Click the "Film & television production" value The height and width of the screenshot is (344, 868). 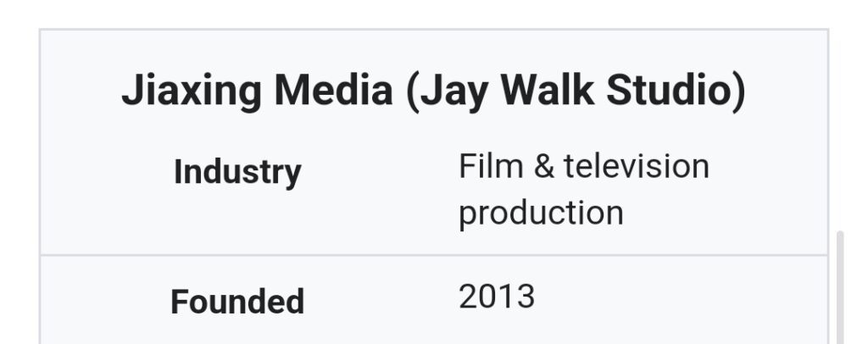583,189
